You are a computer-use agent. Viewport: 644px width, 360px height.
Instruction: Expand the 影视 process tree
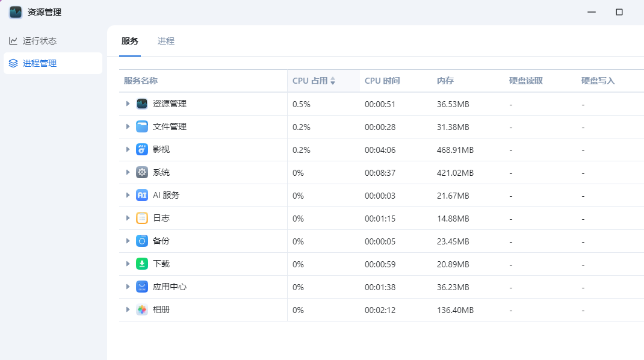[x=128, y=149]
